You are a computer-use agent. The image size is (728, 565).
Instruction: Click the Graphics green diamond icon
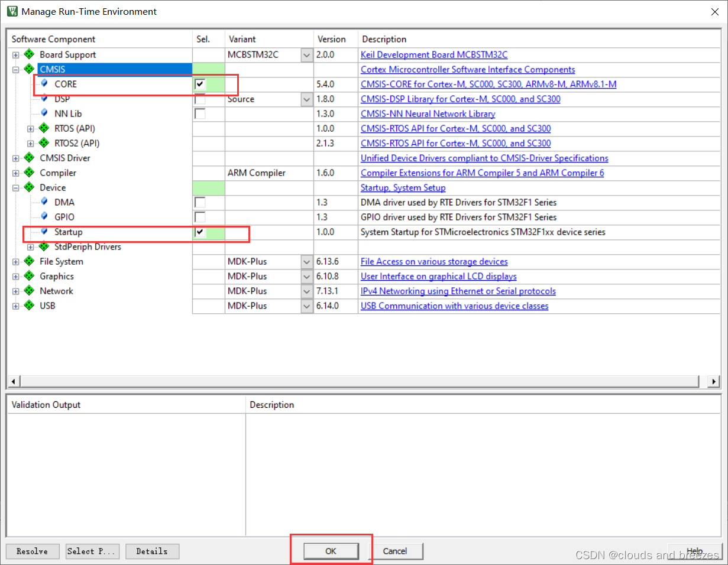29,276
